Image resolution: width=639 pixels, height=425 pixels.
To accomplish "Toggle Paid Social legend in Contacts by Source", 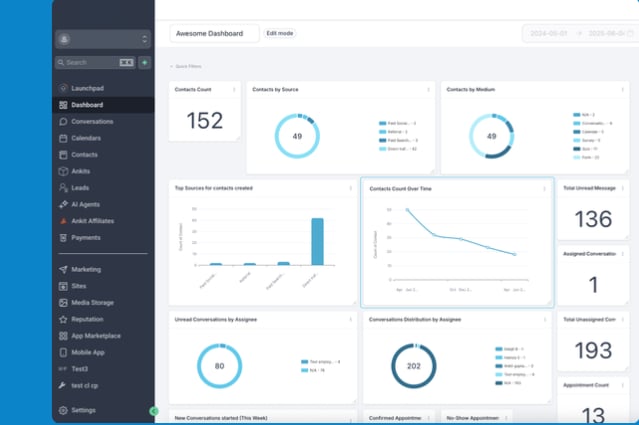I will click(398, 123).
